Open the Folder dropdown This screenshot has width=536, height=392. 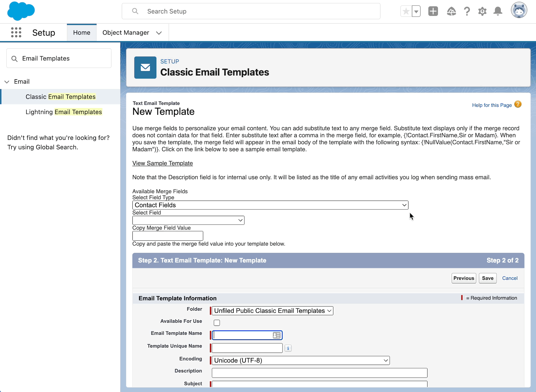tap(273, 311)
